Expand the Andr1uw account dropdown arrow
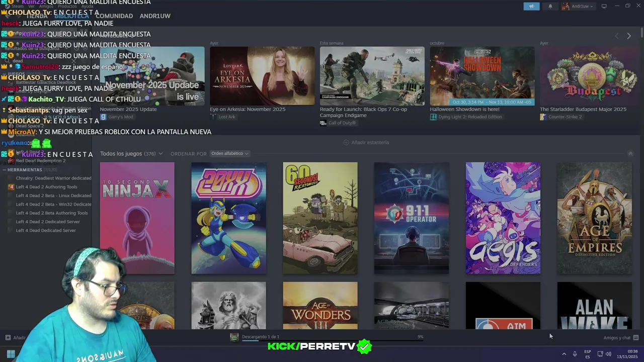The width and height of the screenshot is (644, 362). tap(591, 7)
